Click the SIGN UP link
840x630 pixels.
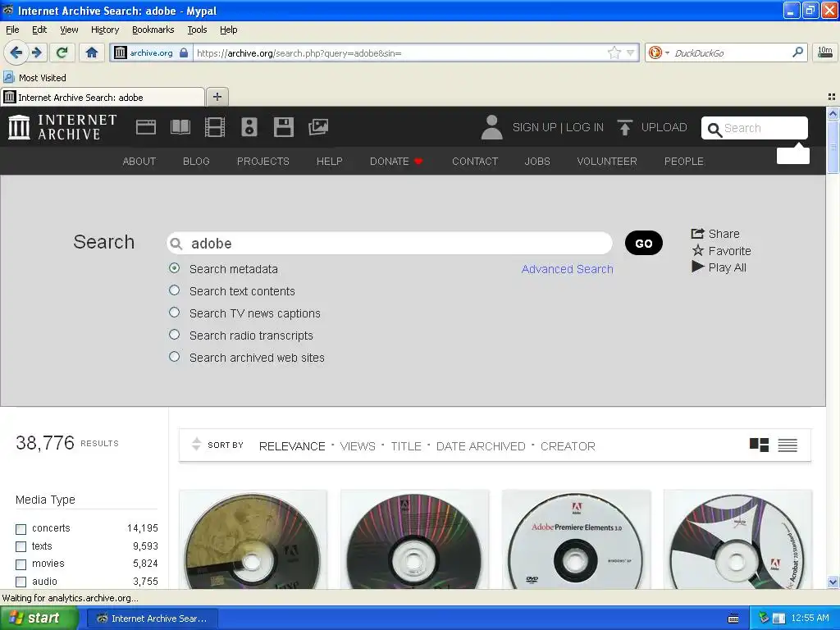534,127
